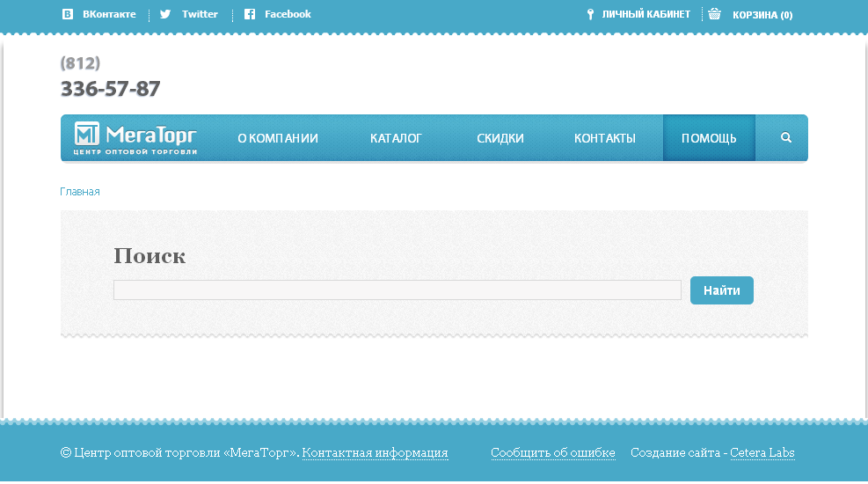
Task: Click the shopping basket icon
Action: [714, 14]
